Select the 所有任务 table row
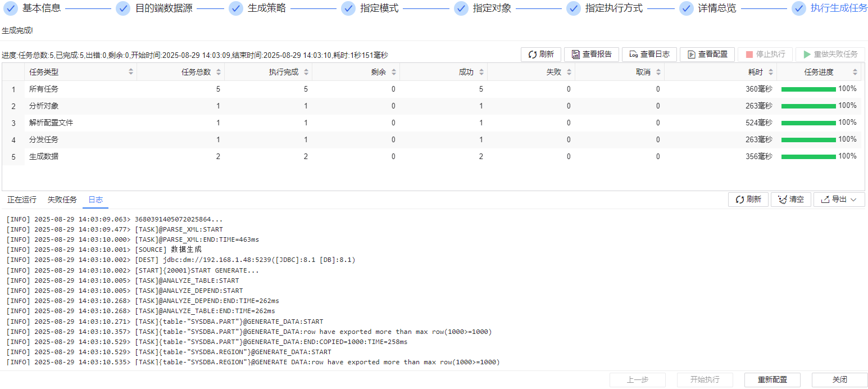 [x=431, y=89]
